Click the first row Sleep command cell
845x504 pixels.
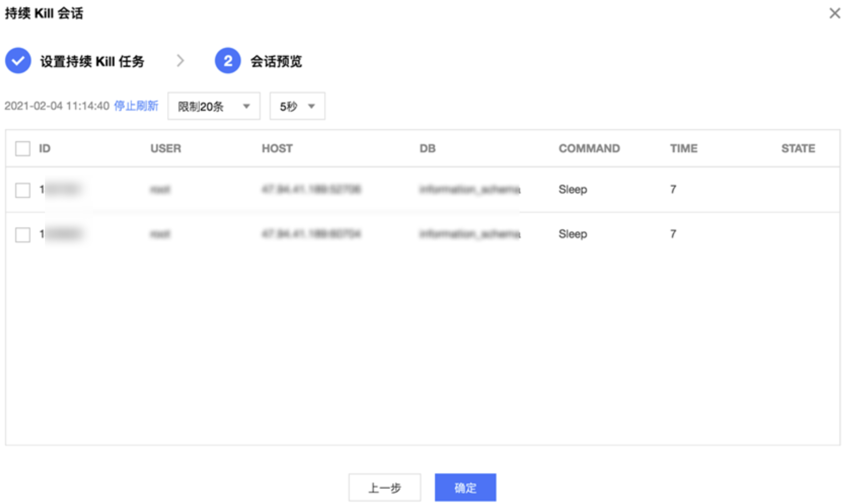click(573, 190)
